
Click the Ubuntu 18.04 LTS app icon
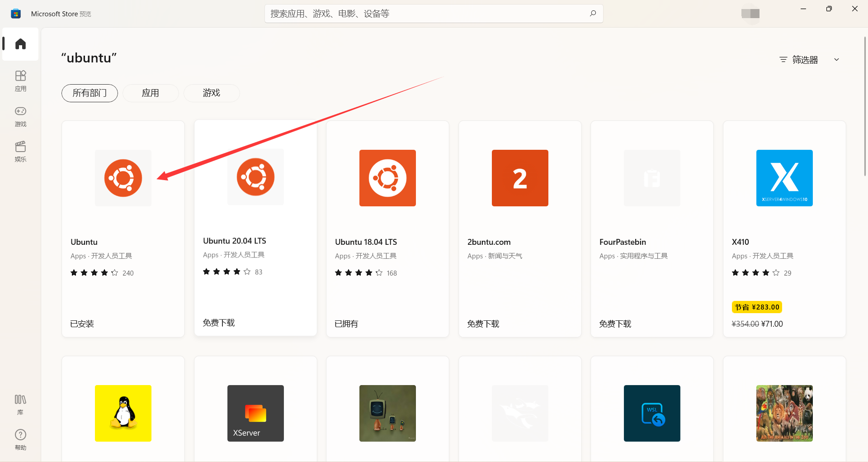387,178
